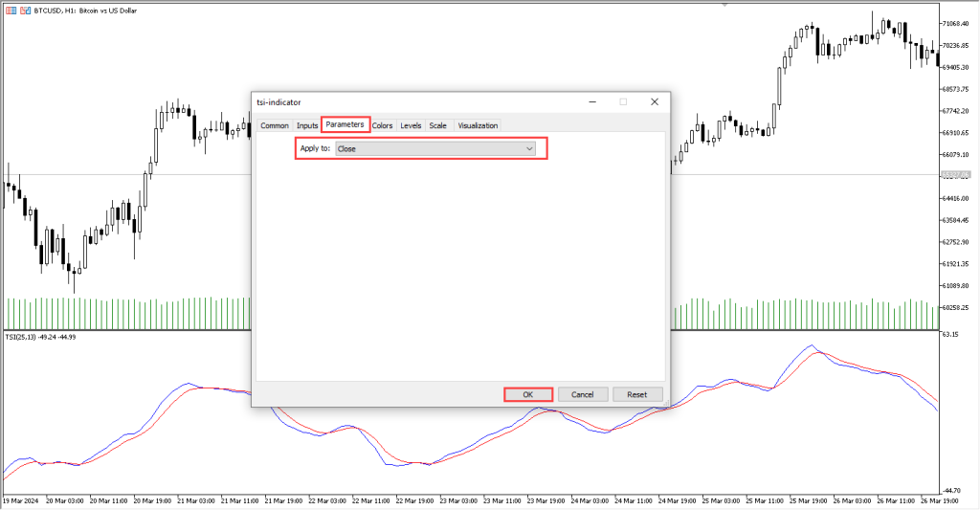Image resolution: width=980 pixels, height=510 pixels.
Task: Click price label 66910.65
Action: (956, 133)
